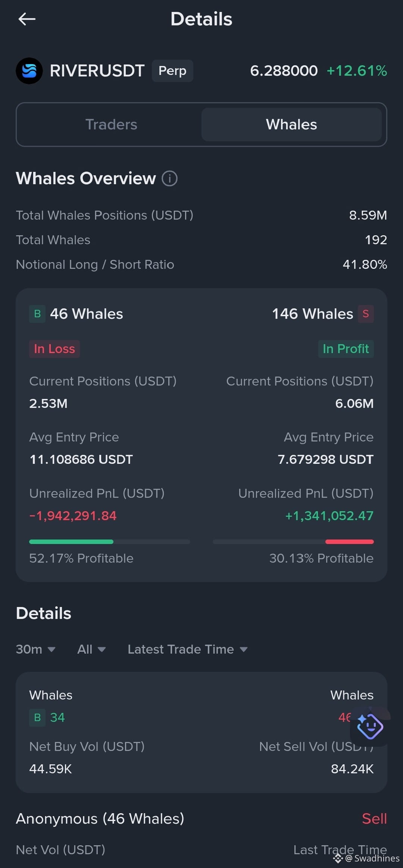Expand the All filter dropdown
The image size is (403, 868).
click(91, 649)
